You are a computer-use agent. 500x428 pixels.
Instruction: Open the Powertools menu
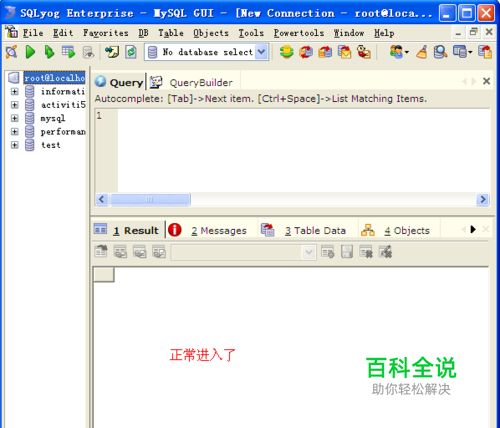click(299, 33)
